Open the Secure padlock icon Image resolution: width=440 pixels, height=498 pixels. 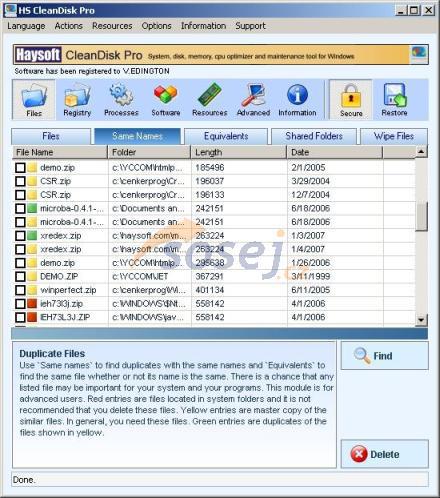(x=351, y=99)
